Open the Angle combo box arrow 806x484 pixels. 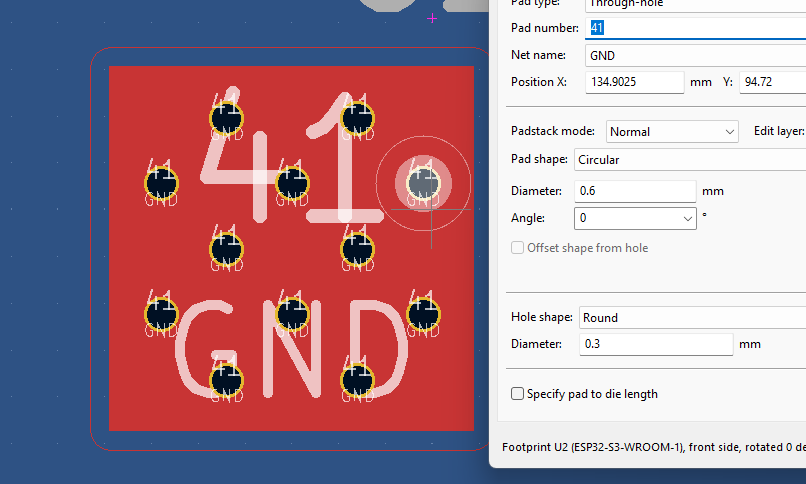pos(688,218)
